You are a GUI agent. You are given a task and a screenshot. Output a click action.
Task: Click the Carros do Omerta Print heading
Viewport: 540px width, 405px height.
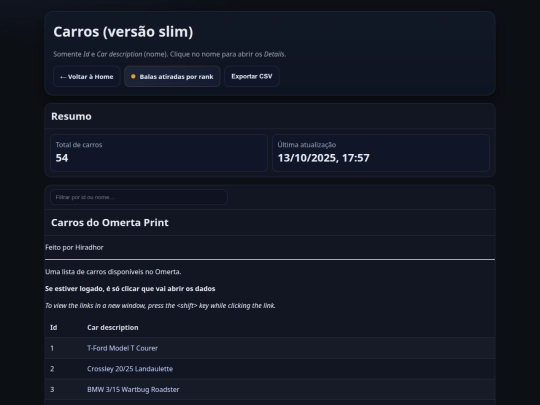(110, 223)
